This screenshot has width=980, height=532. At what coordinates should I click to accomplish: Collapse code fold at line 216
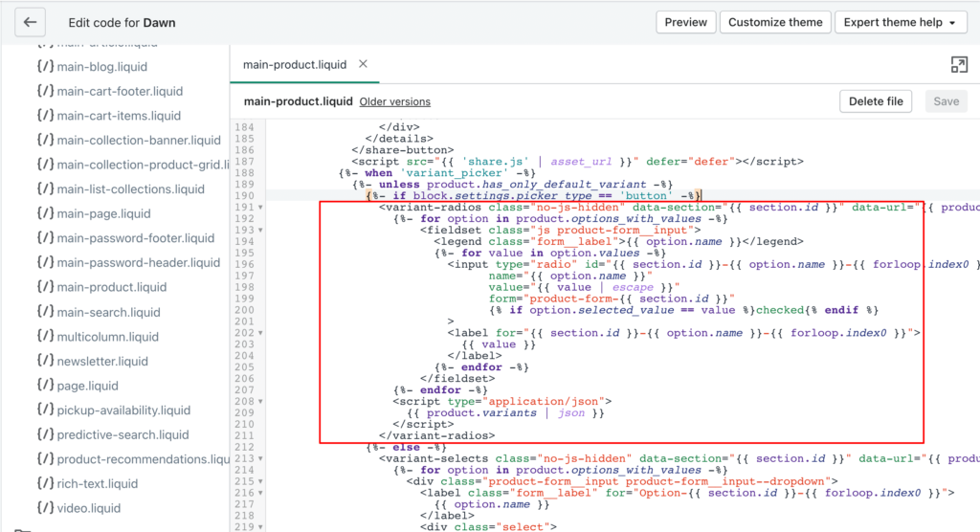[x=260, y=493]
